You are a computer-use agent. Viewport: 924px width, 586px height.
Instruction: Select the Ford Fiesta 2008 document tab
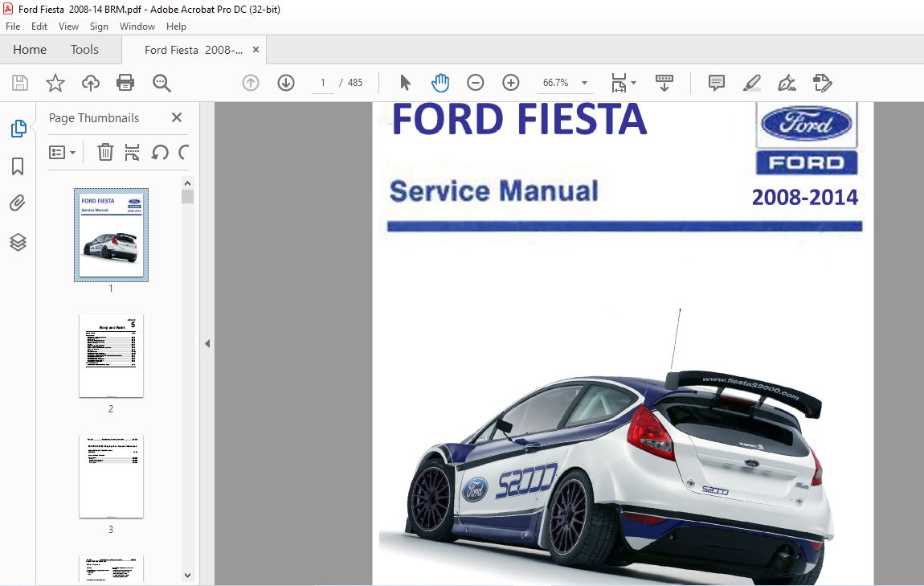pyautogui.click(x=194, y=50)
